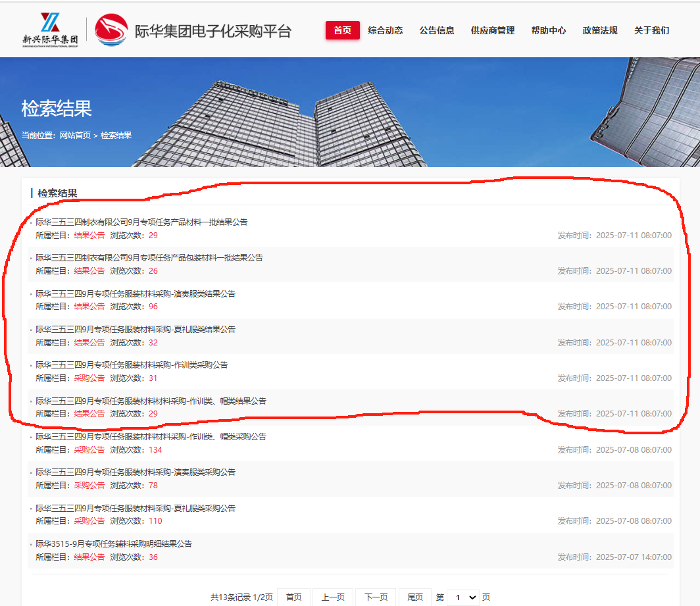
Task: Go to 公告信息 in the navigation bar
Action: pyautogui.click(x=437, y=30)
